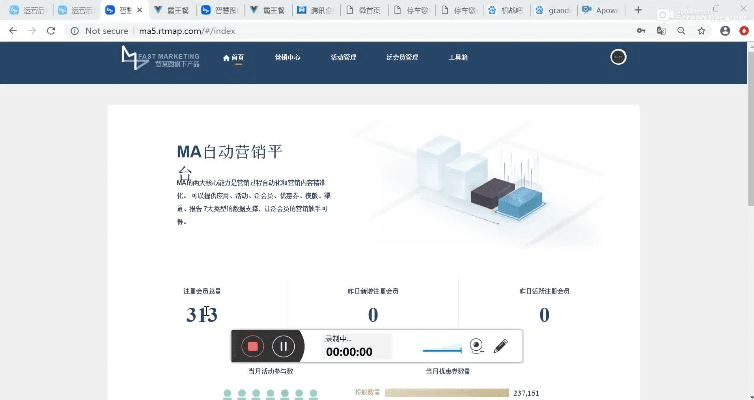The width and height of the screenshot is (754, 400).
Task: Open a new browser tab with the plus button
Action: 638,10
